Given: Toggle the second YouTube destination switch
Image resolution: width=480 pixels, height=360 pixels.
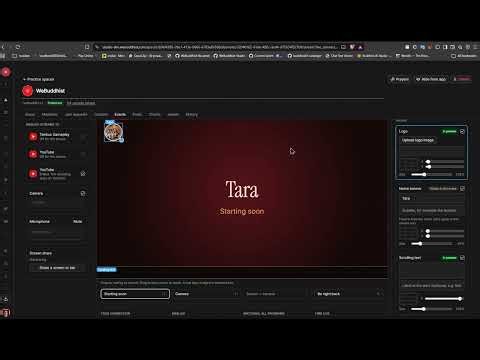Looking at the screenshot, I should 83,154.
